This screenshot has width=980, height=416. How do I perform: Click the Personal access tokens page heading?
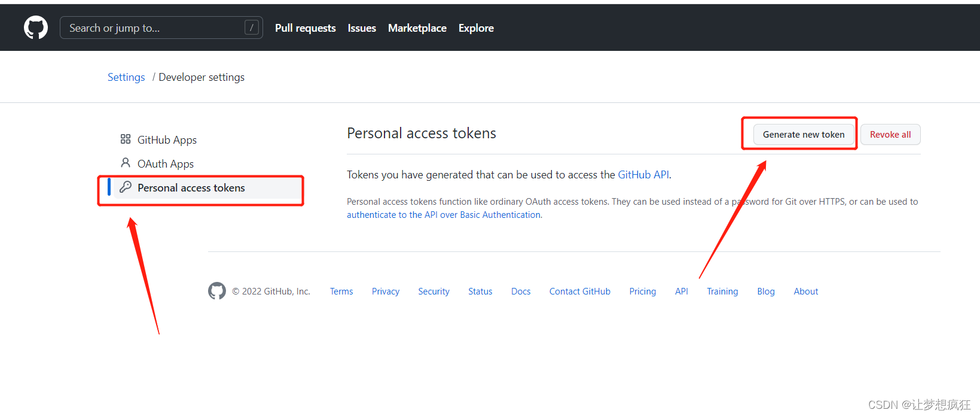pyautogui.click(x=422, y=133)
